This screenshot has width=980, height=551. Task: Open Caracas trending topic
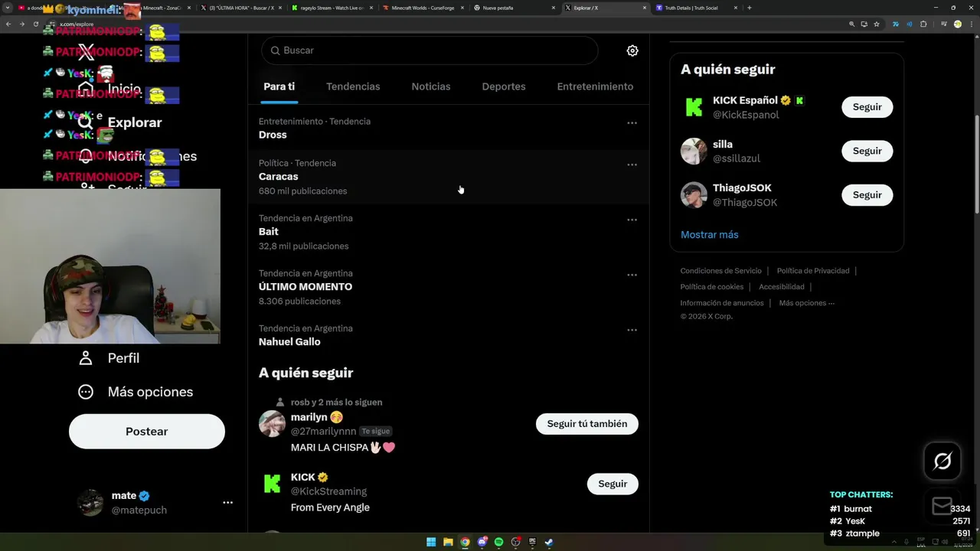(x=449, y=177)
